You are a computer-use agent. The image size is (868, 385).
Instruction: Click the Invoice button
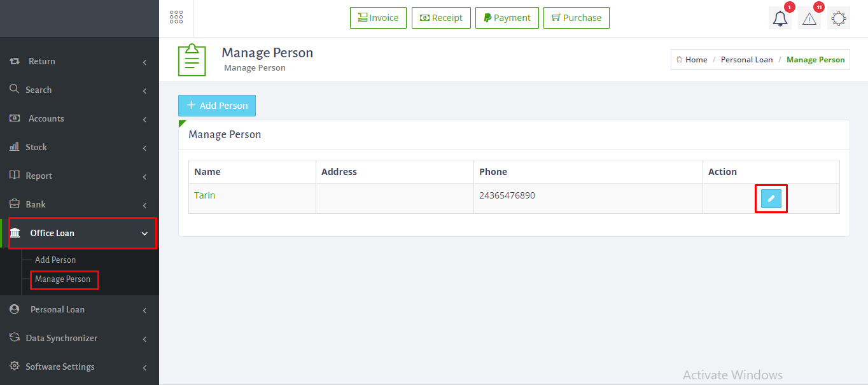click(378, 18)
